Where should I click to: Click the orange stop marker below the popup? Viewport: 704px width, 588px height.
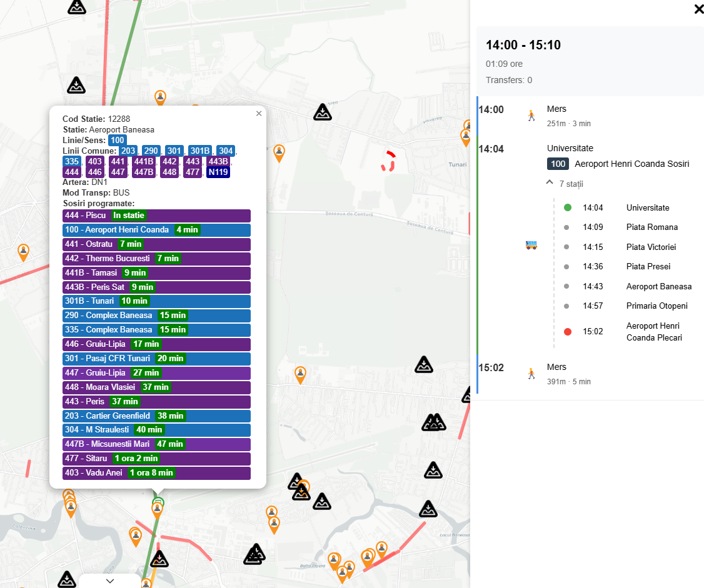pos(157,510)
